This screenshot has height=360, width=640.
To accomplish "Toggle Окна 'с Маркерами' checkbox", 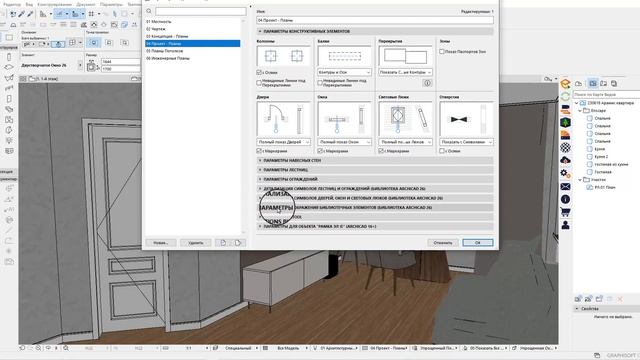I will 320,151.
